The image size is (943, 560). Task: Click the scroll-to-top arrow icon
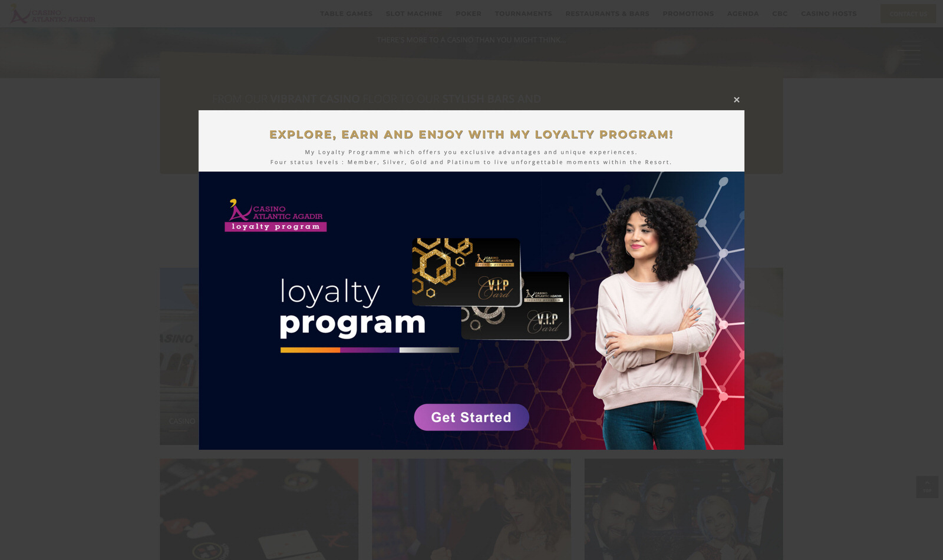click(927, 487)
